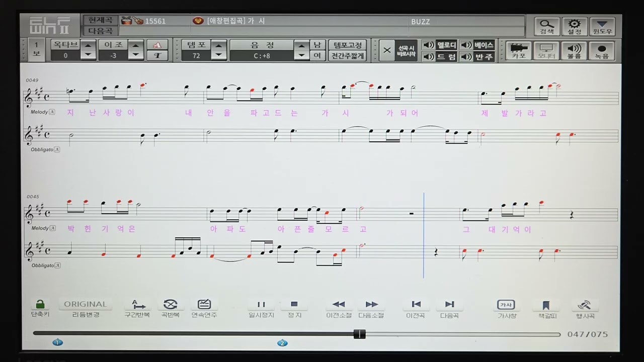This screenshot has height=362, width=644.
Task: Raise the 옥타브 octave with up arrow
Action: coord(88,45)
